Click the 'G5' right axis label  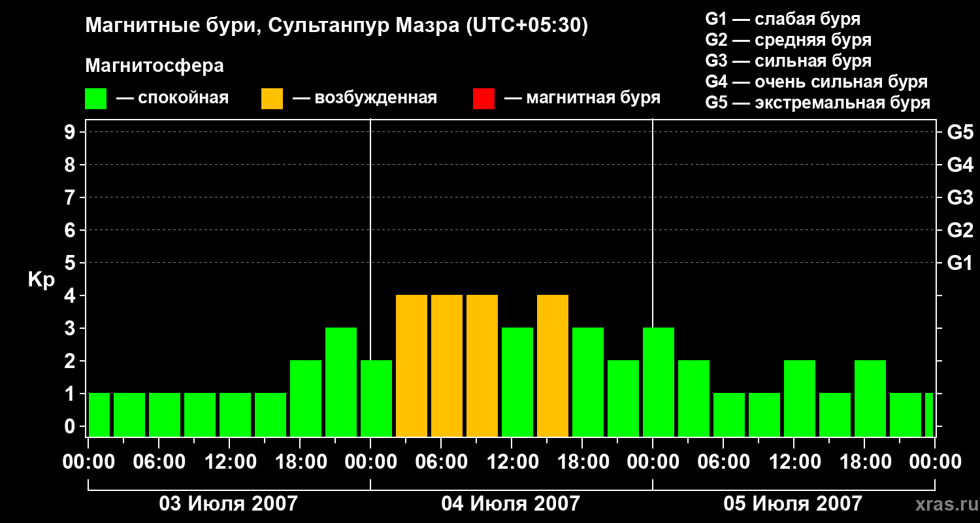coord(960,132)
